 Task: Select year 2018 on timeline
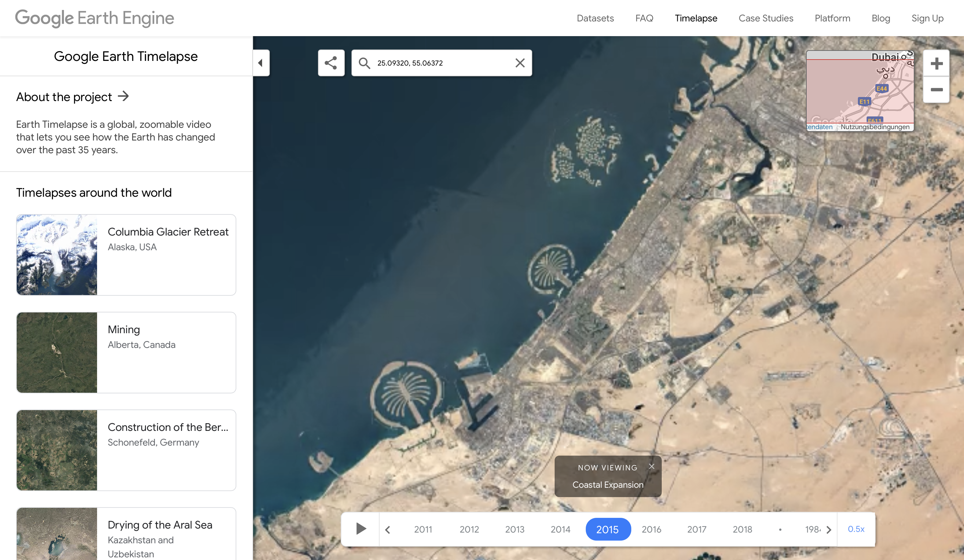click(x=742, y=530)
